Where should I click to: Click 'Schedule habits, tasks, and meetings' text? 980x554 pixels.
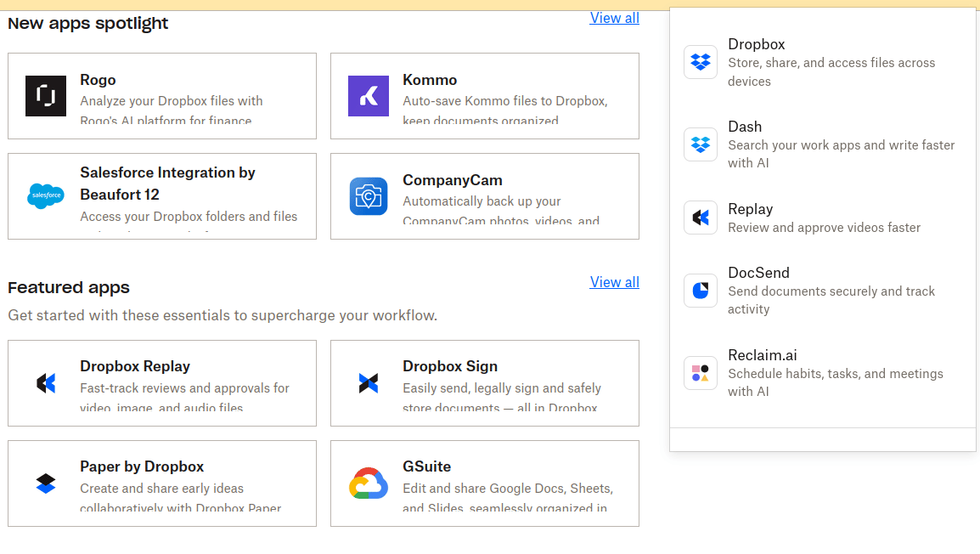pyautogui.click(x=835, y=382)
